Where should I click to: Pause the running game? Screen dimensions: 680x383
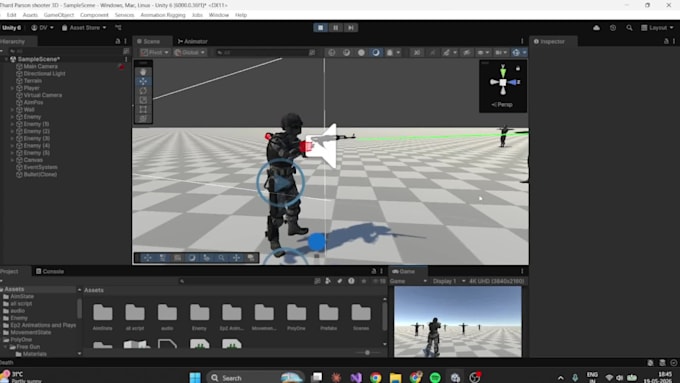336,27
